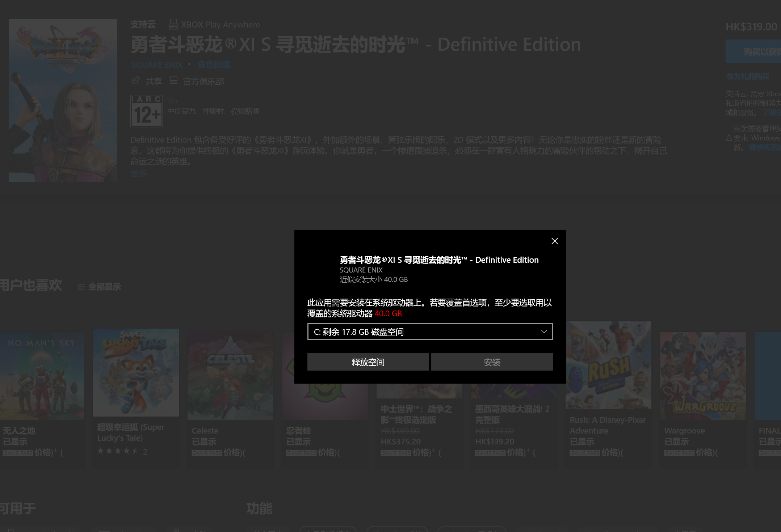Open the No Man's Sky thumbnail
This screenshot has height=532, width=781.
pos(42,376)
